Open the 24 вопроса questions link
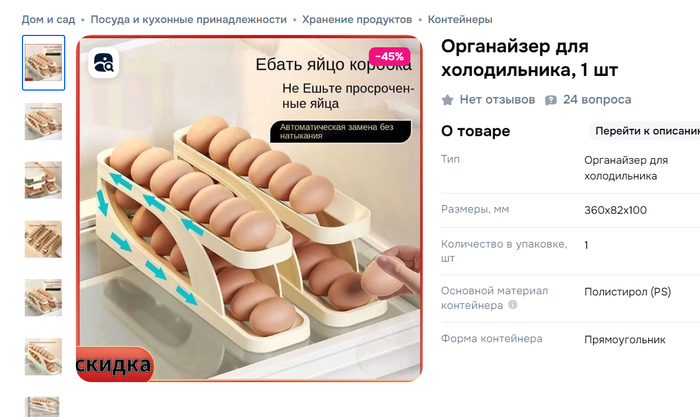This screenshot has width=700, height=417. click(597, 100)
